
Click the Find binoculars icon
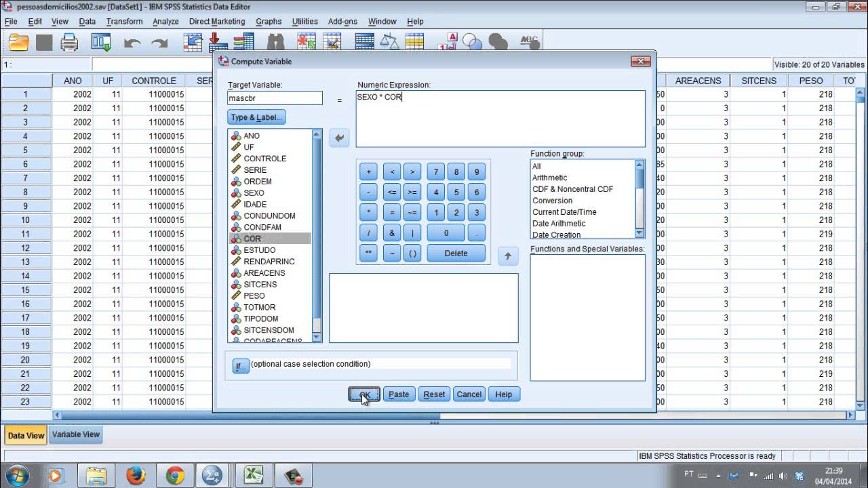[x=275, y=42]
